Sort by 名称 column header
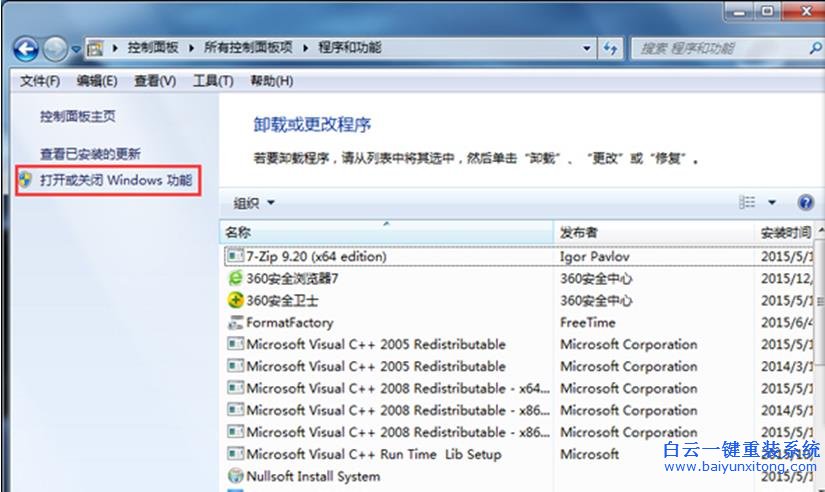This screenshot has height=492, width=825. (x=387, y=232)
